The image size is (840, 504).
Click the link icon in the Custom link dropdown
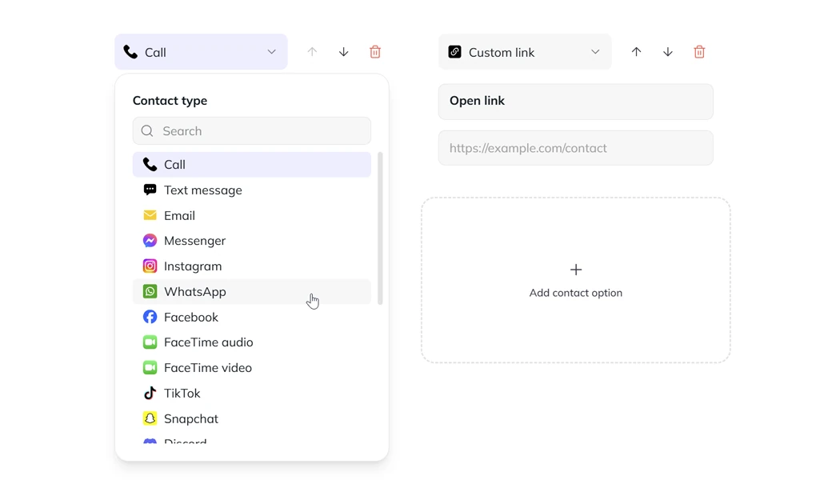(455, 52)
